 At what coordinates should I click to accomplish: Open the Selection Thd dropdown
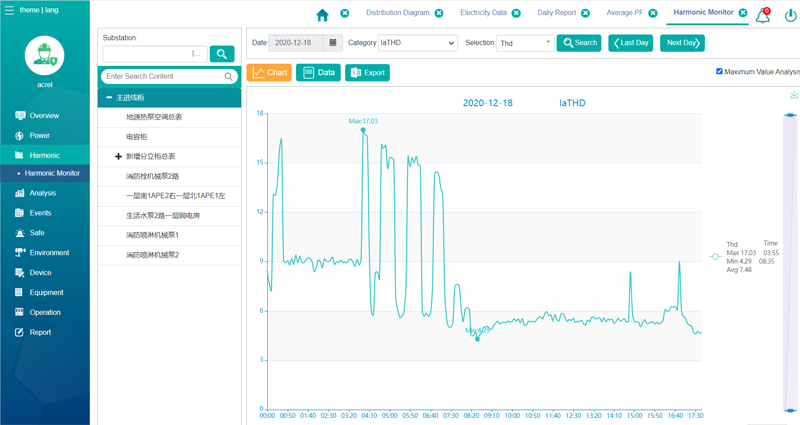click(524, 43)
